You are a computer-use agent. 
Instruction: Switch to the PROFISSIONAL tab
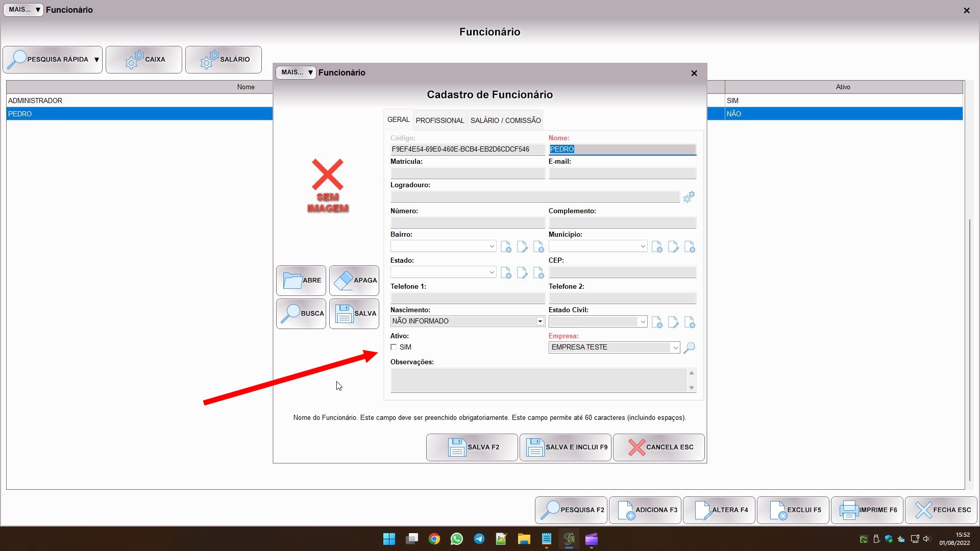click(439, 120)
